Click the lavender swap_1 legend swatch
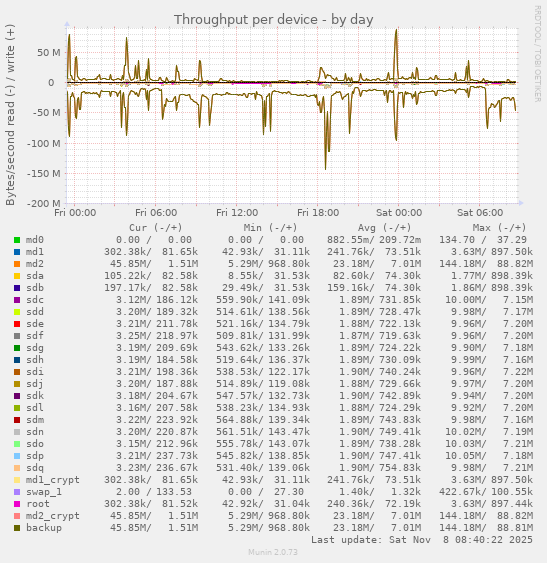Image resolution: width=547 pixels, height=563 pixels. tap(17, 492)
